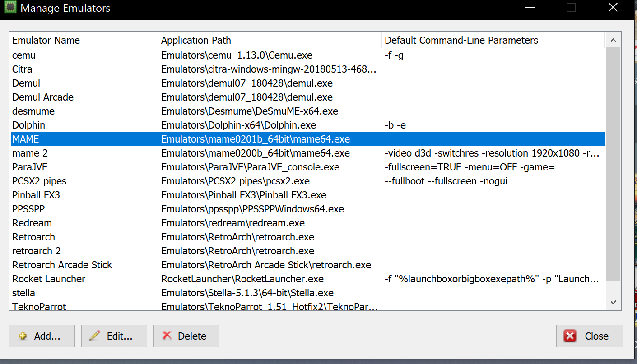Select the Redream emulator row

[308, 223]
